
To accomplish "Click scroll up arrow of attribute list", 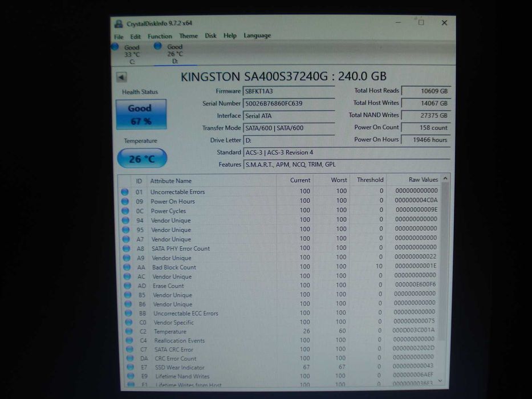I will (445, 178).
